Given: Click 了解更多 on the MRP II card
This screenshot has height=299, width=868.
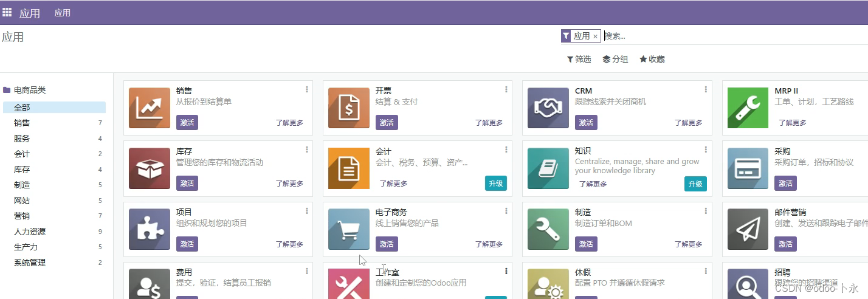Looking at the screenshot, I should coord(793,122).
